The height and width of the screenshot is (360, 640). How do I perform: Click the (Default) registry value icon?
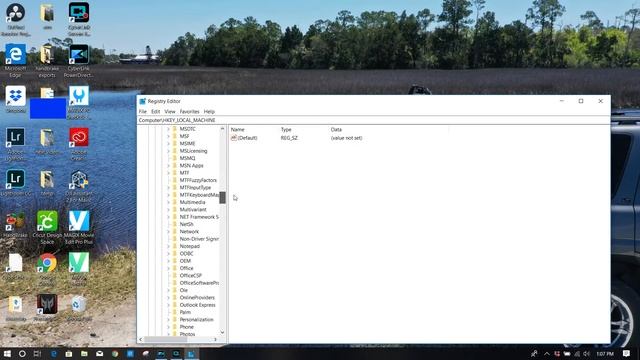pos(233,138)
